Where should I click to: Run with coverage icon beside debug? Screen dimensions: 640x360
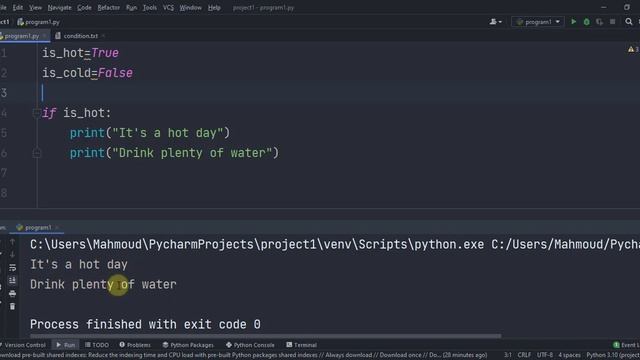tap(599, 22)
